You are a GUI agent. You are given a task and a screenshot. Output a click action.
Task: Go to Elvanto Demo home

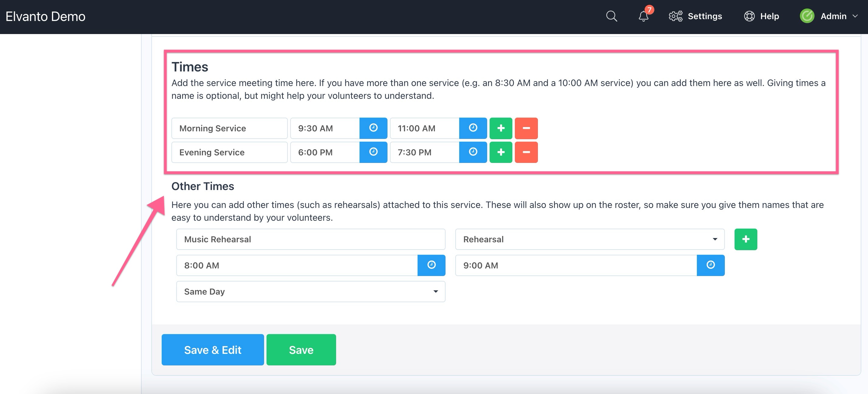(x=46, y=16)
